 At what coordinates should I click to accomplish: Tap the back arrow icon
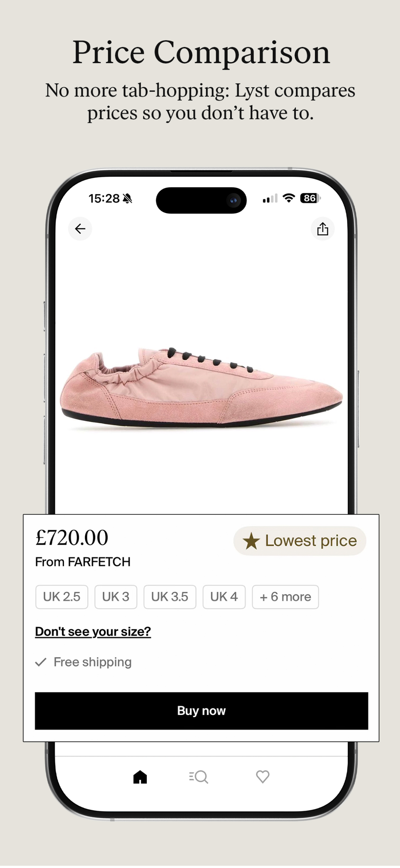click(80, 229)
